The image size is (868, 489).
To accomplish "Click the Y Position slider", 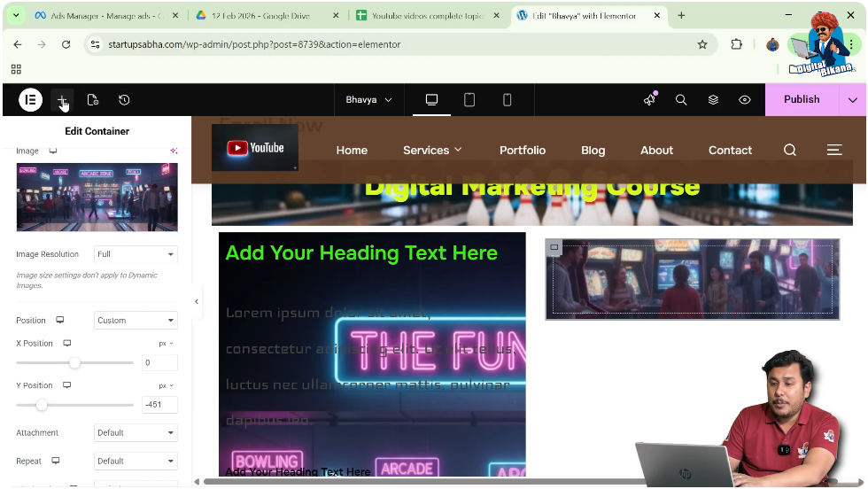I will tap(74, 405).
